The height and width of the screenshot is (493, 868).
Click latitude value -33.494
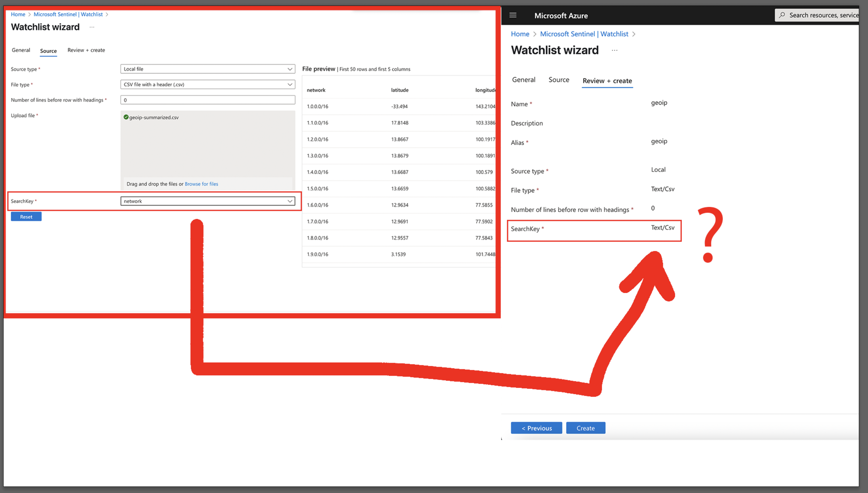tap(399, 106)
